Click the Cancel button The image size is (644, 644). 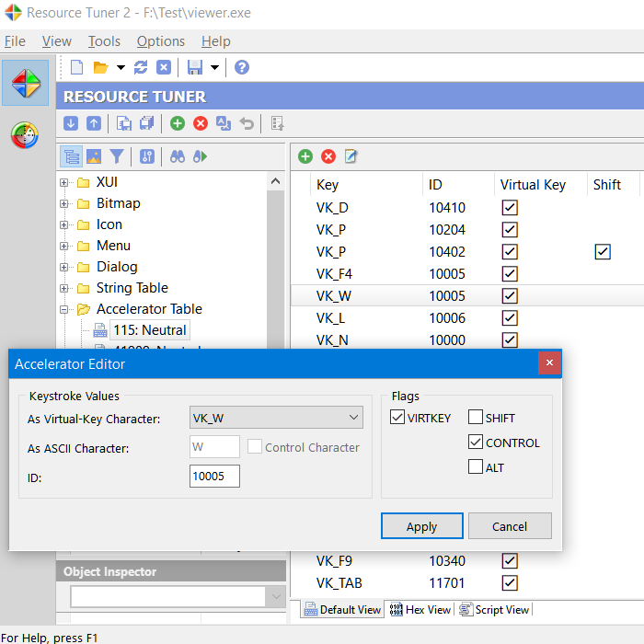(510, 526)
